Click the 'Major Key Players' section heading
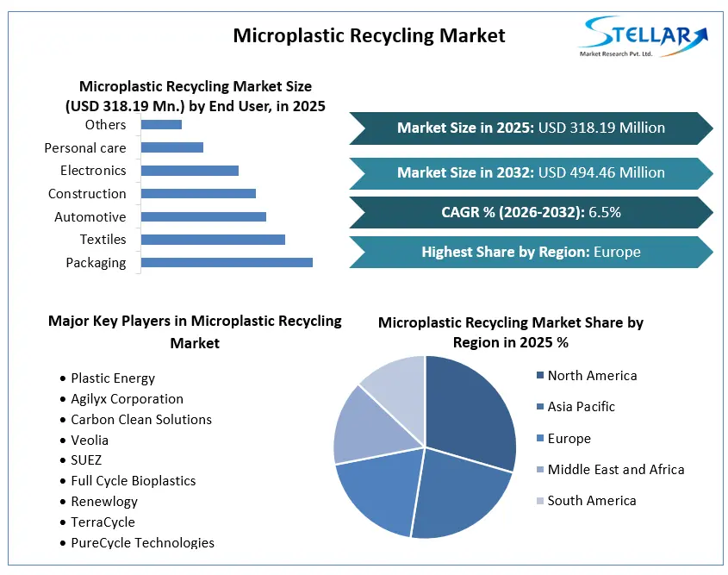Image resolution: width=728 pixels, height=575 pixels. tap(195, 332)
